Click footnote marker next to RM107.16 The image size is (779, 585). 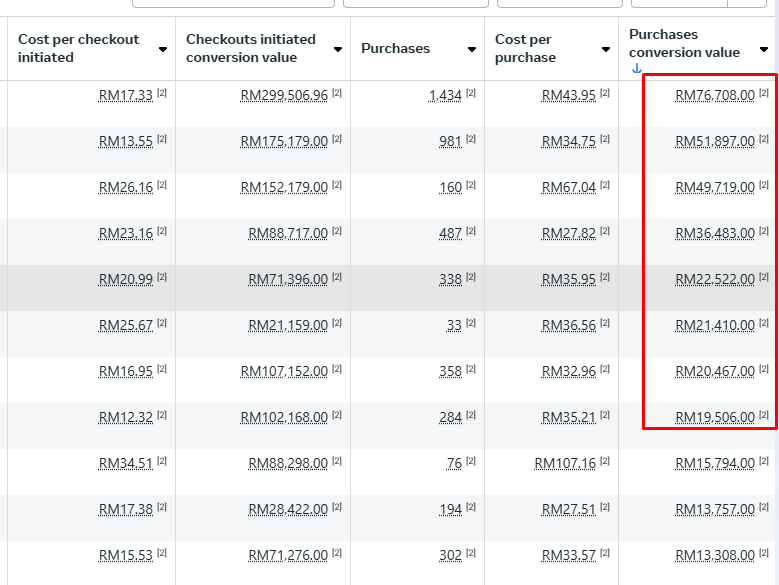(604, 461)
